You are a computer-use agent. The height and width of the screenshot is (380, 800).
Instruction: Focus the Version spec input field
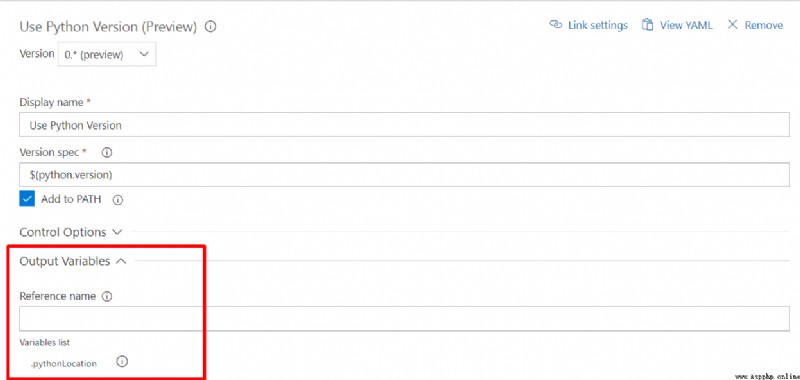click(x=404, y=175)
